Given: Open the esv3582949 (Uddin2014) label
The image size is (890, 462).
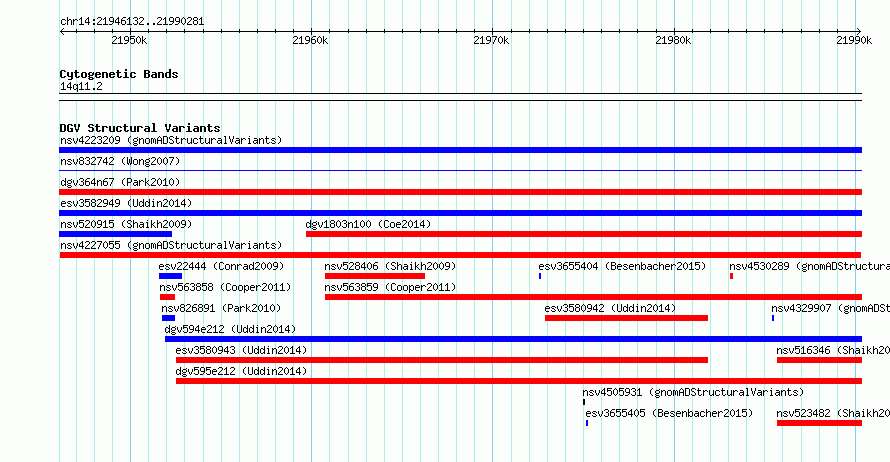Looking at the screenshot, I should point(126,203).
